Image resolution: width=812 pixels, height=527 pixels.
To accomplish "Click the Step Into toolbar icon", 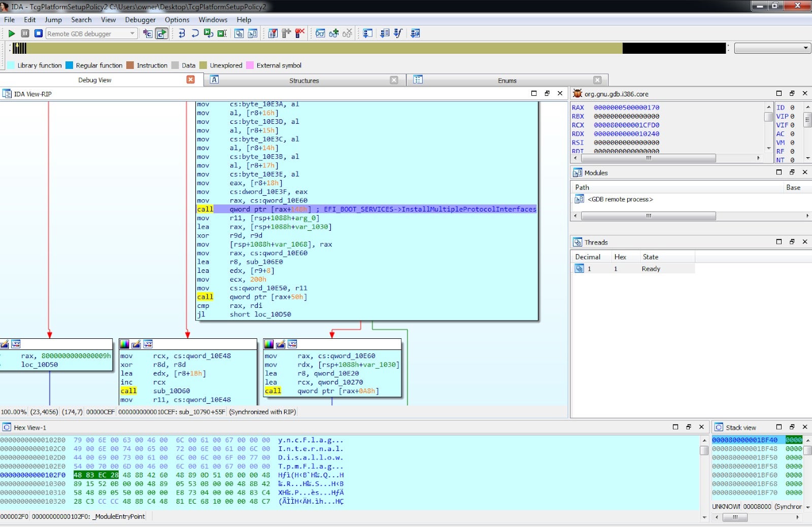I will point(181,33).
